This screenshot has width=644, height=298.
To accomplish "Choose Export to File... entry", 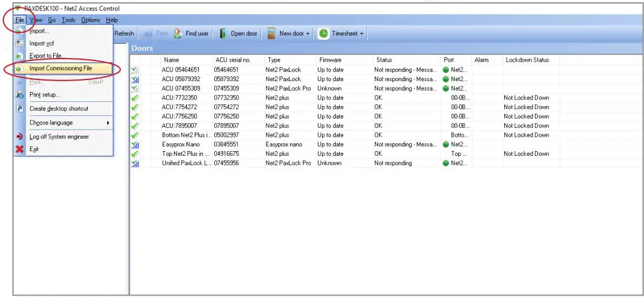I will [x=63, y=56].
